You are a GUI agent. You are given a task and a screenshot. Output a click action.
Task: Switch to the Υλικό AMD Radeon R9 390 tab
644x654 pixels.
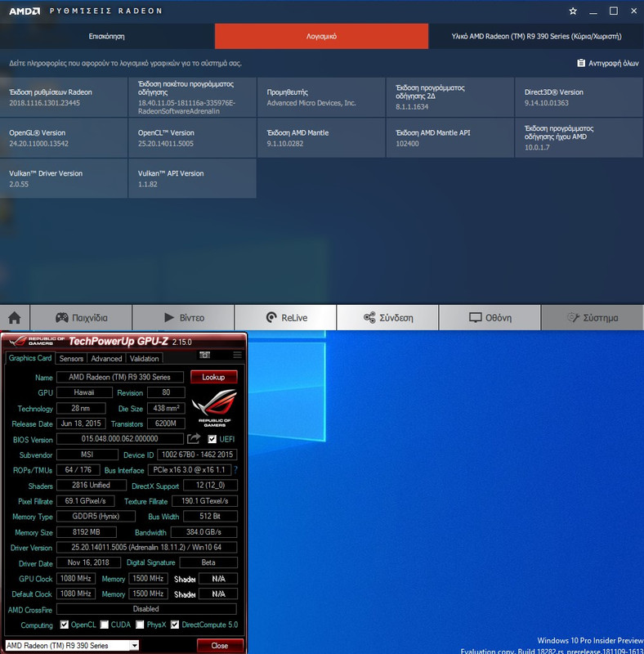(x=536, y=36)
